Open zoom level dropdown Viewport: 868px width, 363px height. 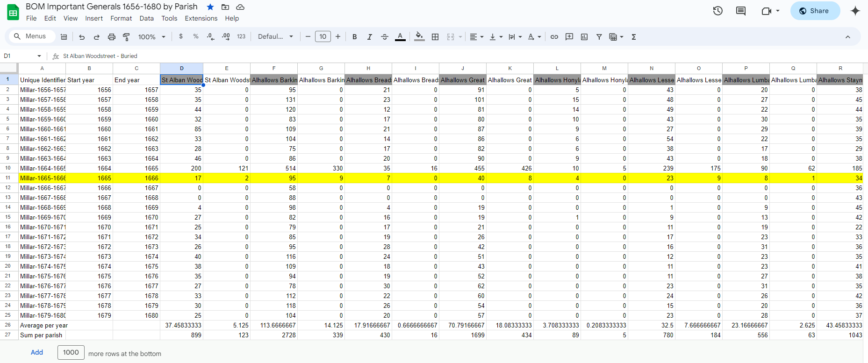(152, 37)
